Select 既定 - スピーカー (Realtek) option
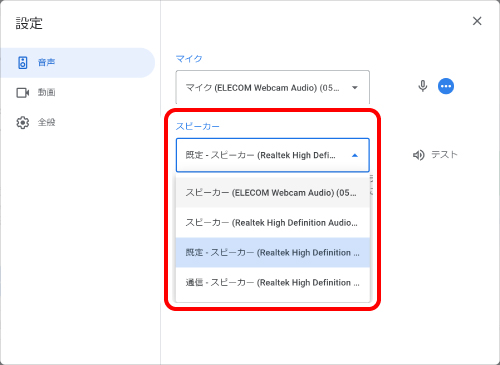 point(273,253)
